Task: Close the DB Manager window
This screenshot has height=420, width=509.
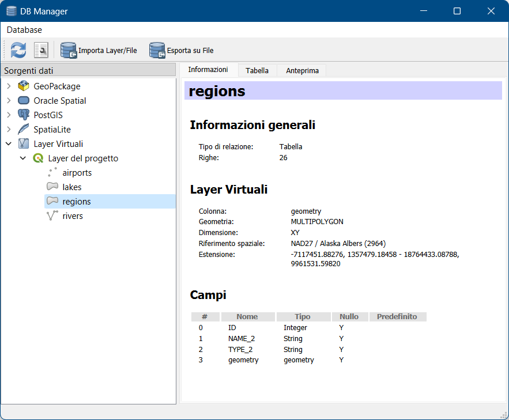Action: click(491, 11)
